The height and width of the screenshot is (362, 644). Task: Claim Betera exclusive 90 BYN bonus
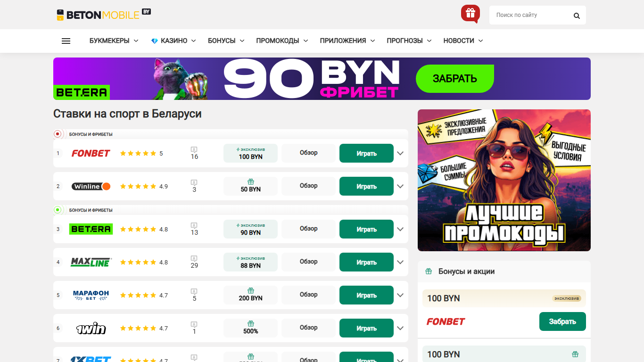pyautogui.click(x=250, y=229)
